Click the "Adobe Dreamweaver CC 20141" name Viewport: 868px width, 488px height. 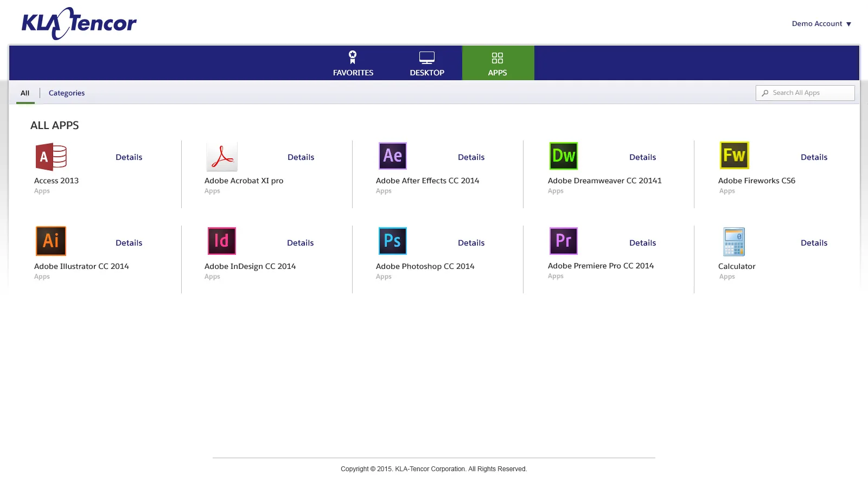[605, 181]
